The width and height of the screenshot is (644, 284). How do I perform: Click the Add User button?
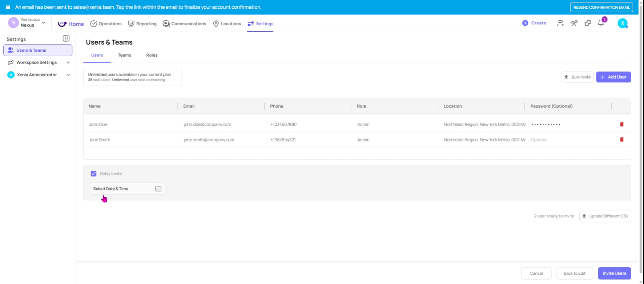click(613, 77)
